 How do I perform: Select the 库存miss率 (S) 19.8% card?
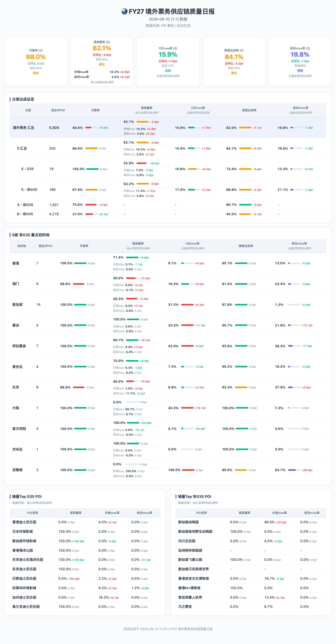pos(300,62)
